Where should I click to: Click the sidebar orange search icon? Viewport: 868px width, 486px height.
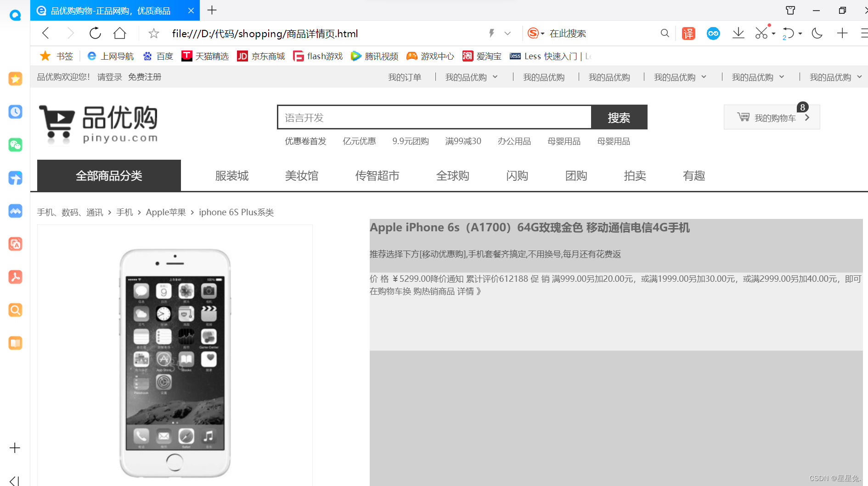point(15,310)
